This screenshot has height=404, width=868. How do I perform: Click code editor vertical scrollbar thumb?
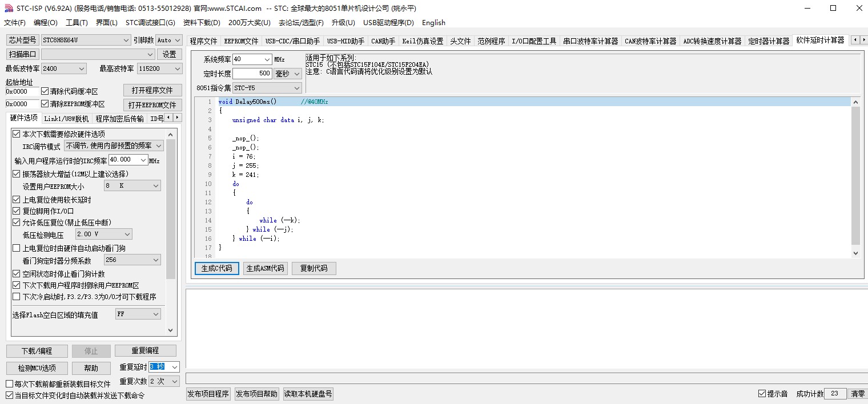[855, 175]
